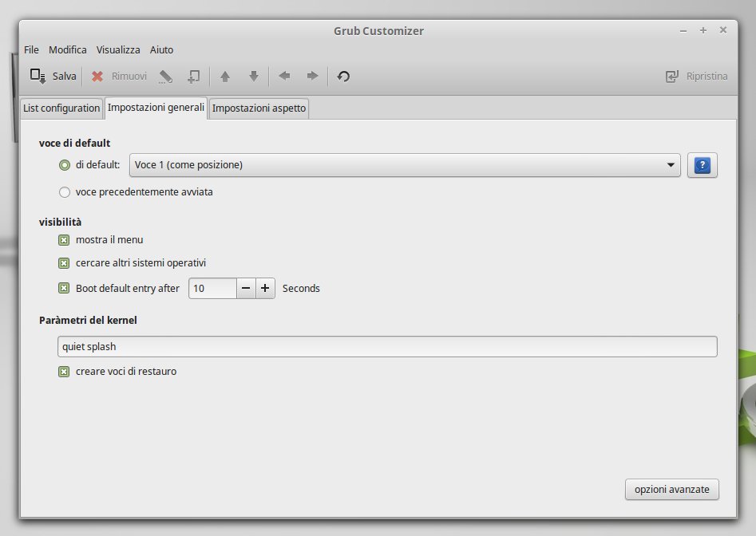Viewport: 756px width, 536px height.
Task: Click the new entry toolbar icon
Action: [x=194, y=76]
